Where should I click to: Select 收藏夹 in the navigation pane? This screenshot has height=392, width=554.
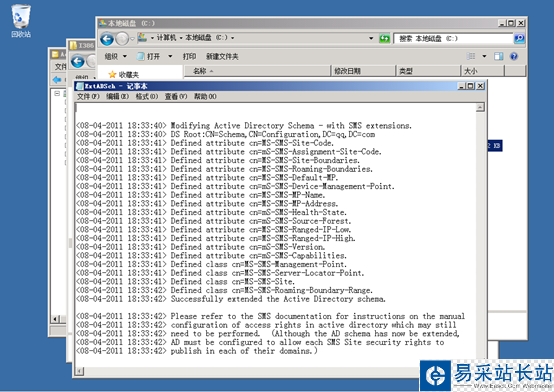(x=124, y=74)
